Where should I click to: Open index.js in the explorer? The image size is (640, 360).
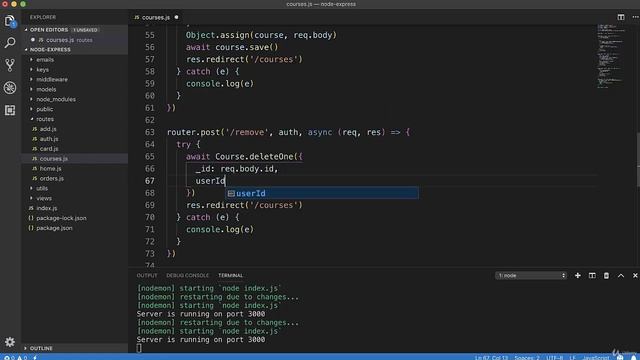47,208
